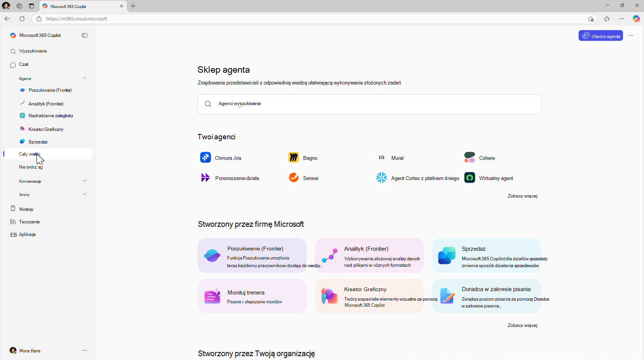Screen dimensions: 644x360
Task: Select the Microsoft 365 Copilot browser tab
Action: pyautogui.click(x=83, y=6)
